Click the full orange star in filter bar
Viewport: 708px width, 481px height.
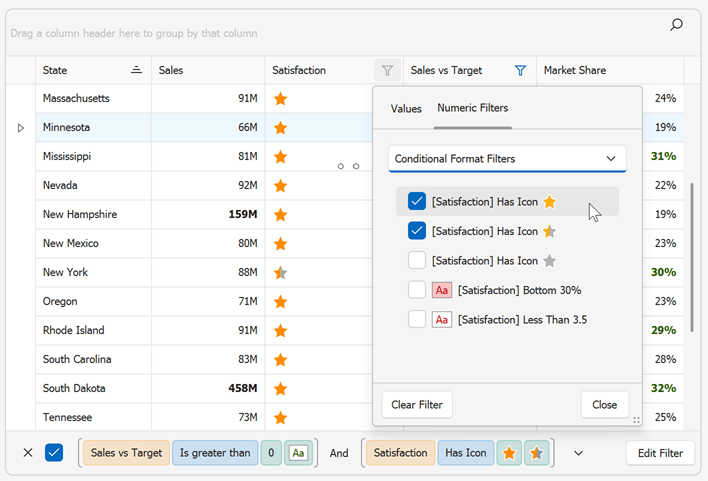[510, 453]
